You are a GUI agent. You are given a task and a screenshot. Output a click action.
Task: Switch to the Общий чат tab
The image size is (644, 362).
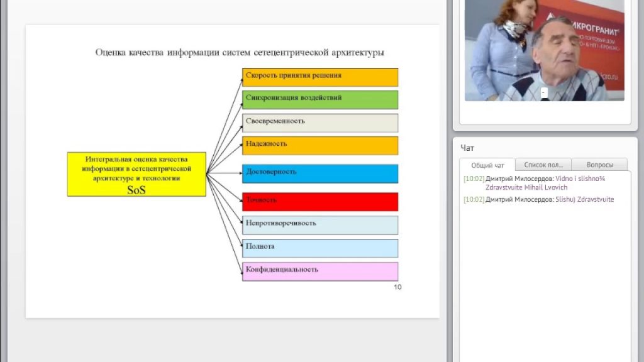point(487,165)
